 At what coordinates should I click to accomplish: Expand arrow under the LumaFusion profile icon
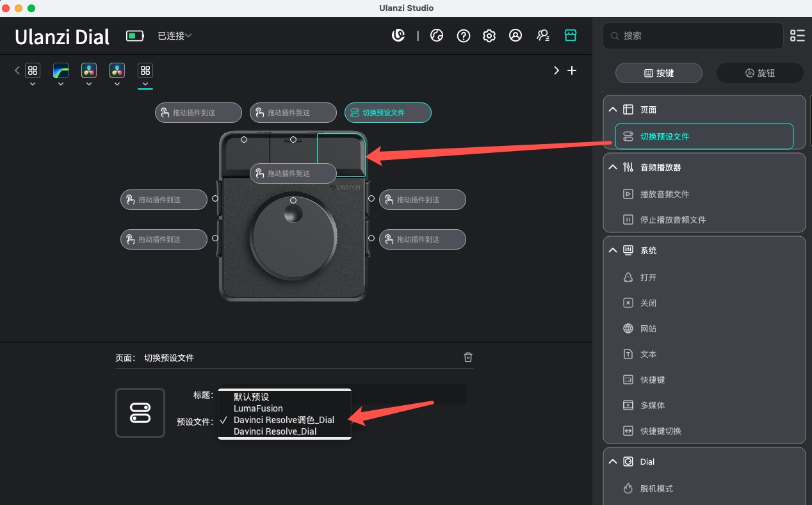click(61, 84)
